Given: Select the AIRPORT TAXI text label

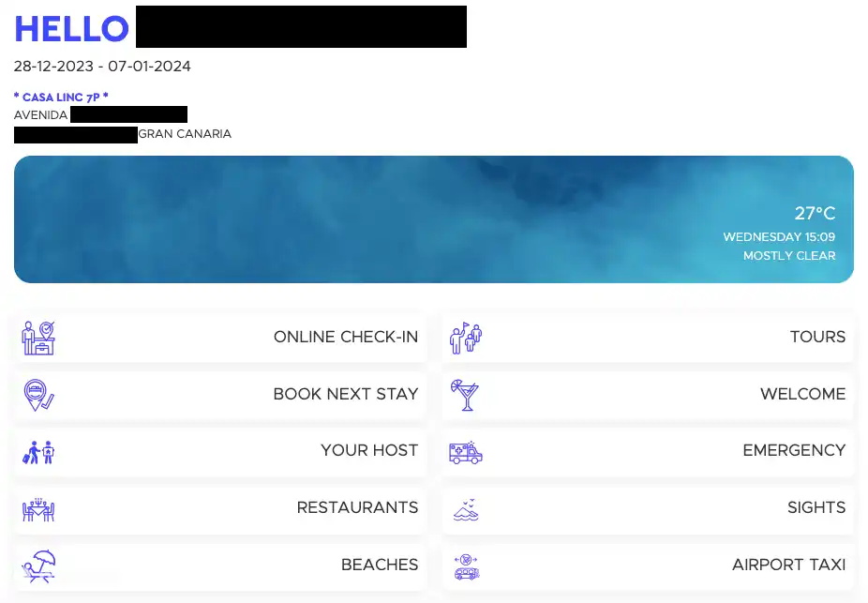Looking at the screenshot, I should 788,565.
